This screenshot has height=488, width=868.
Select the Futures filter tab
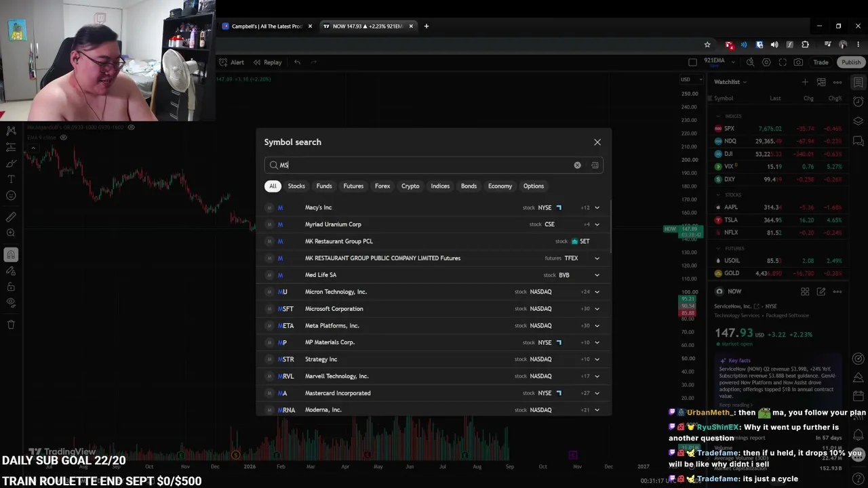click(353, 186)
